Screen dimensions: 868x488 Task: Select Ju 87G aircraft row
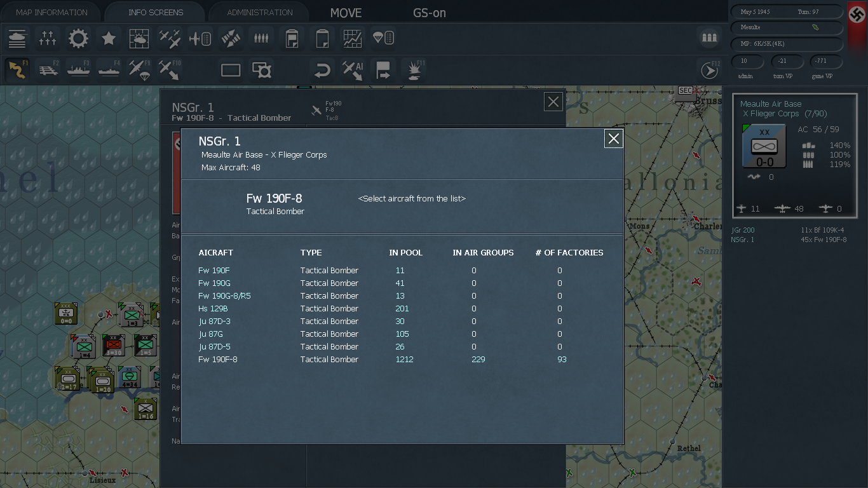pyautogui.click(x=401, y=334)
